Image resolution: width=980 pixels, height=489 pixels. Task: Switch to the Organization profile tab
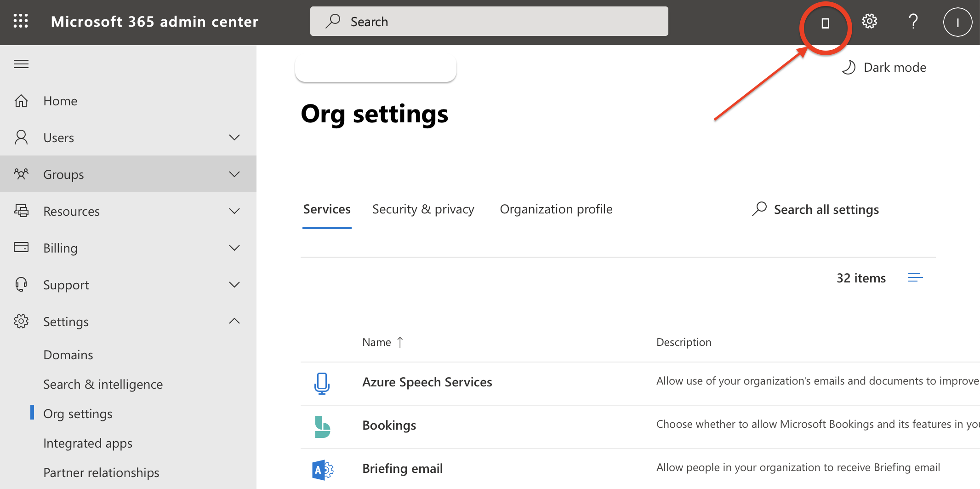[556, 209]
